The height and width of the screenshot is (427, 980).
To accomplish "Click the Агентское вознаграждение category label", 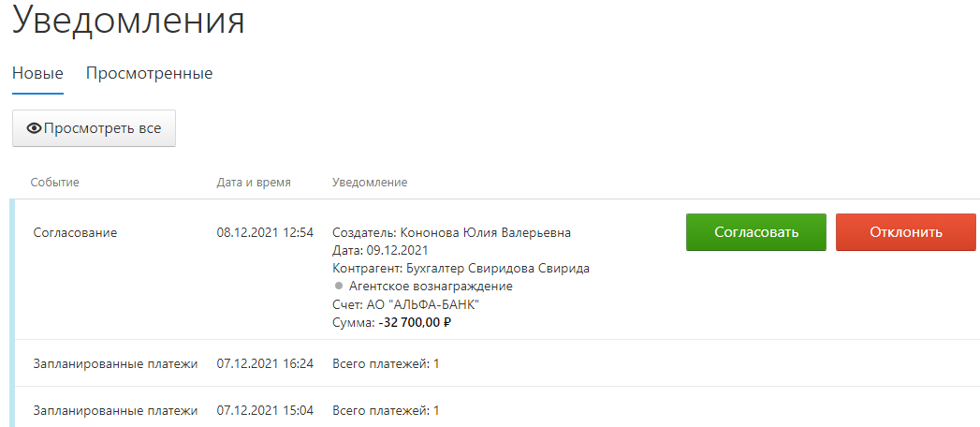I will [431, 287].
